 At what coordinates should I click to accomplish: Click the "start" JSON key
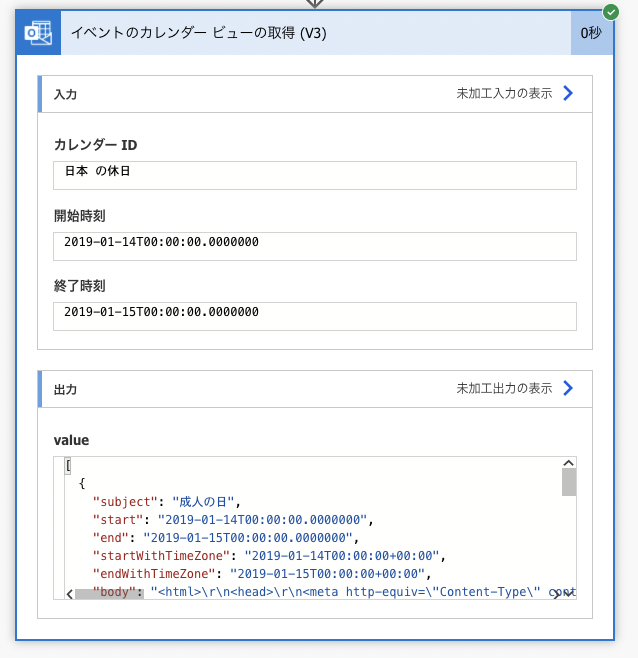point(118,520)
